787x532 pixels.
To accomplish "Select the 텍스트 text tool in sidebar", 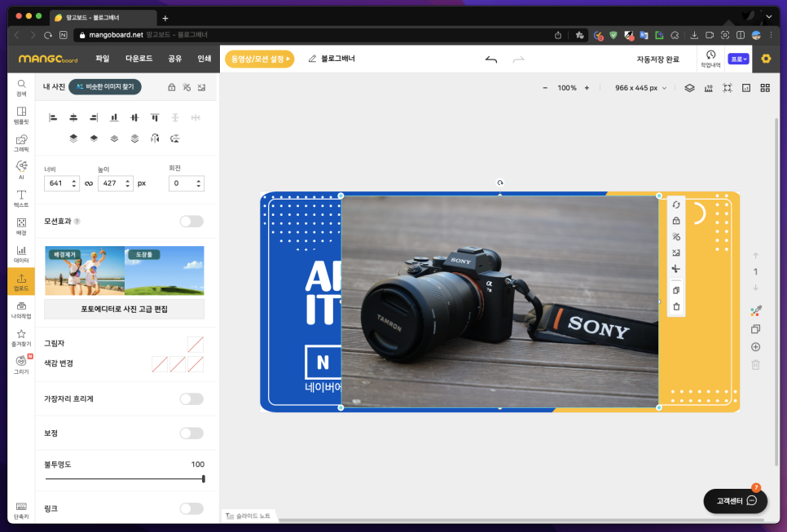I will click(x=21, y=198).
